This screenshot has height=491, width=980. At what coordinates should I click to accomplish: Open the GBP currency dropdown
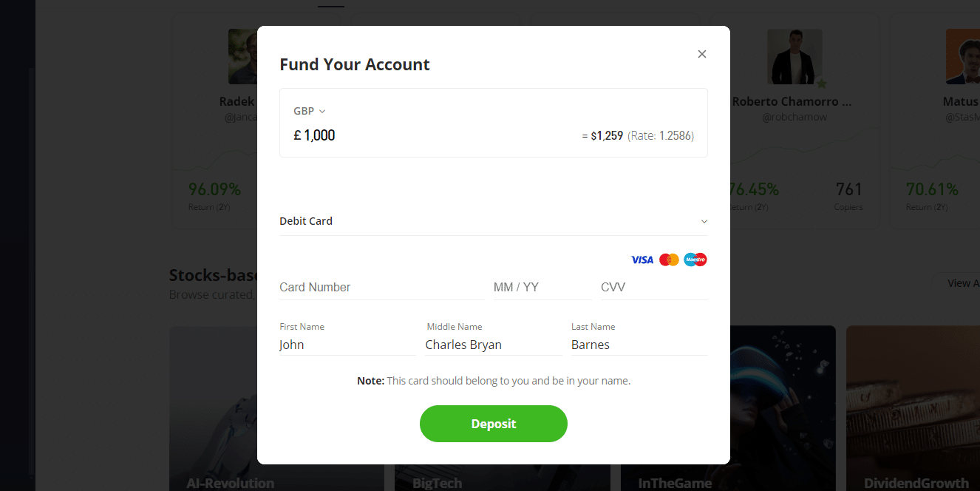point(310,111)
